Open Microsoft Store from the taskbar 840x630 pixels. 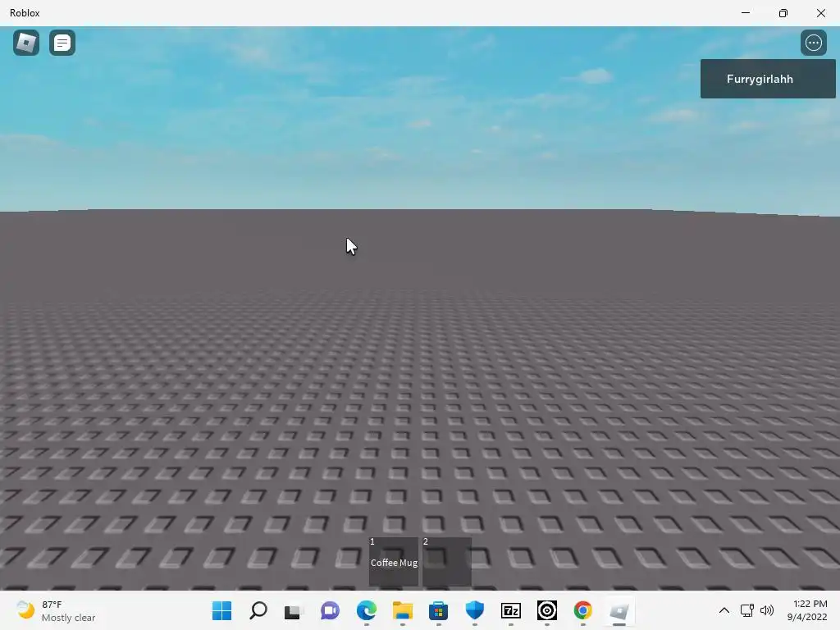tap(438, 610)
